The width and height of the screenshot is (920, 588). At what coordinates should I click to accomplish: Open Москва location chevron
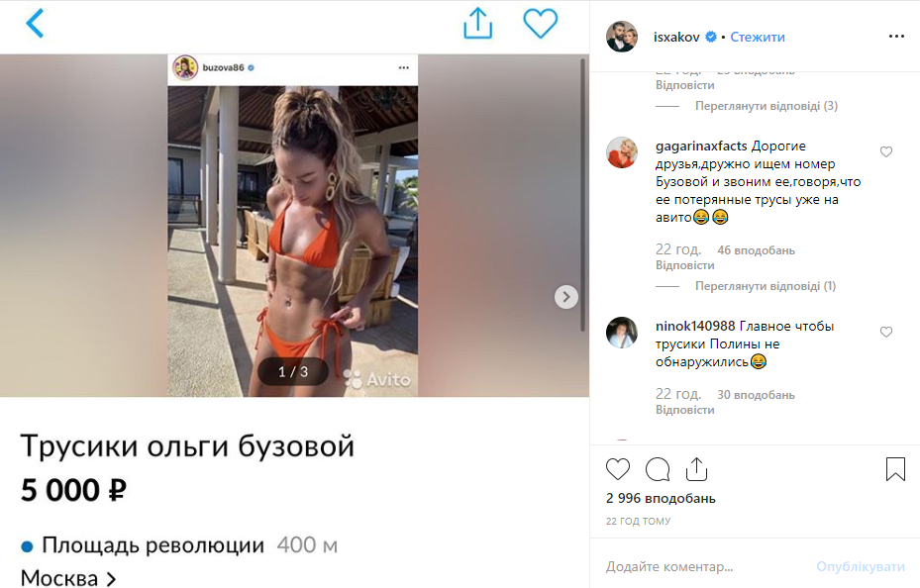tap(110, 579)
